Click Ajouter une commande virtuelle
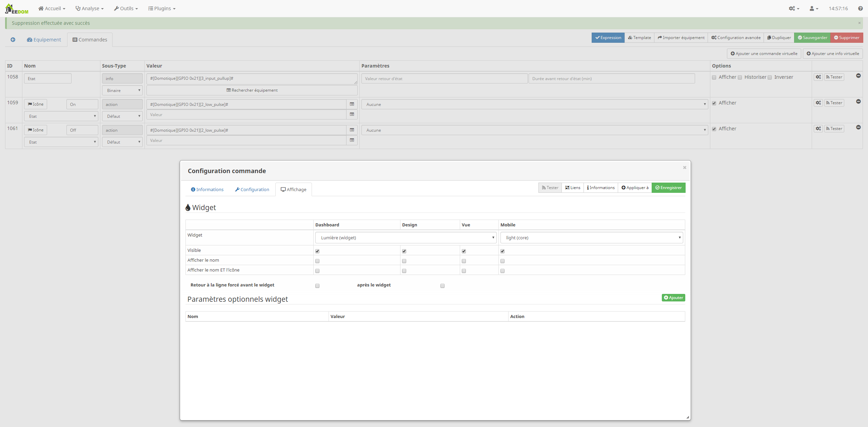 click(x=764, y=54)
